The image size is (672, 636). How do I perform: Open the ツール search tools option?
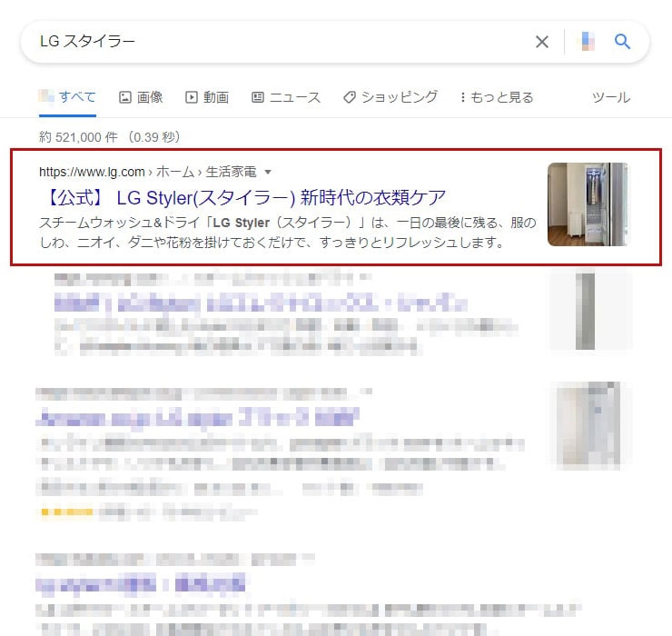click(611, 97)
